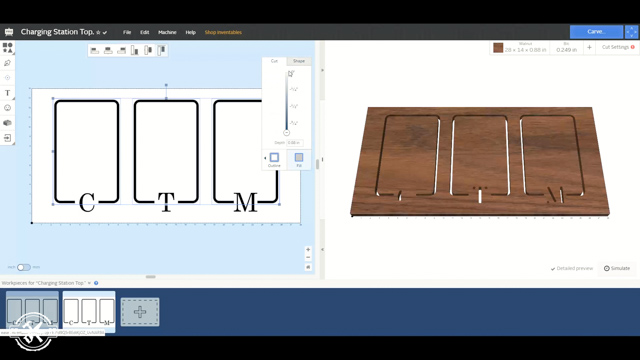Align selected objects to the bottom
640x360 pixels.
135,50
